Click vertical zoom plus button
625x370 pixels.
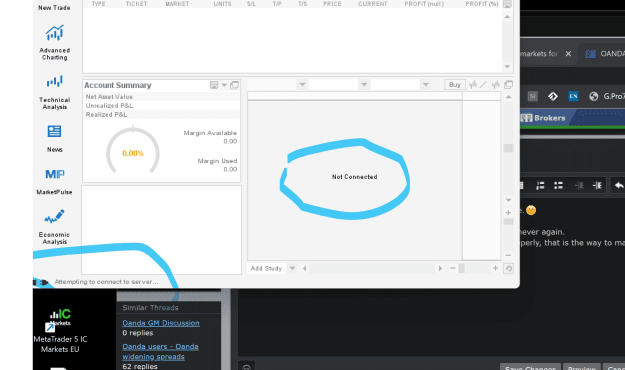tap(508, 213)
